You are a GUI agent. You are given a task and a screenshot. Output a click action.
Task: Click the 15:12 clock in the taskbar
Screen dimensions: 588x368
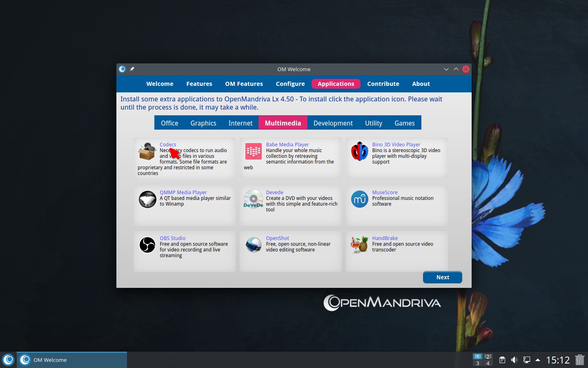pos(558,360)
